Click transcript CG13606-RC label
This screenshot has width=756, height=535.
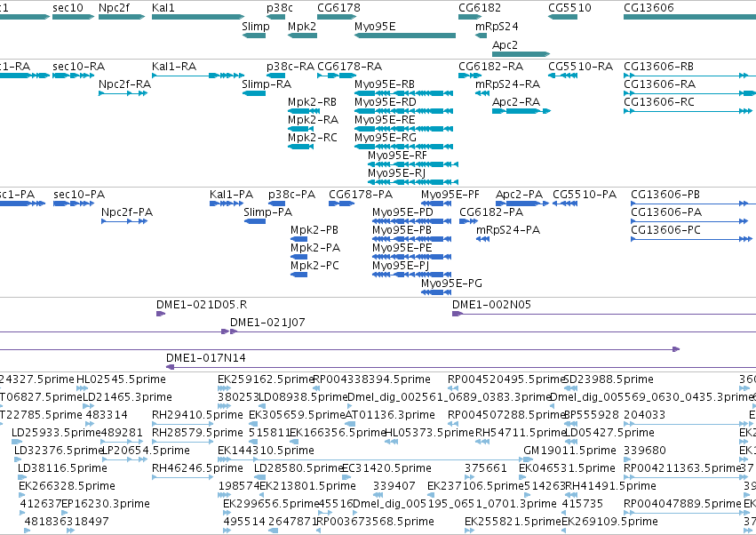click(x=659, y=102)
